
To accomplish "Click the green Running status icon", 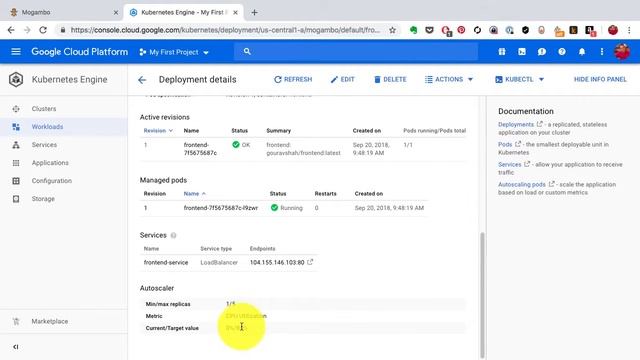I will (274, 208).
